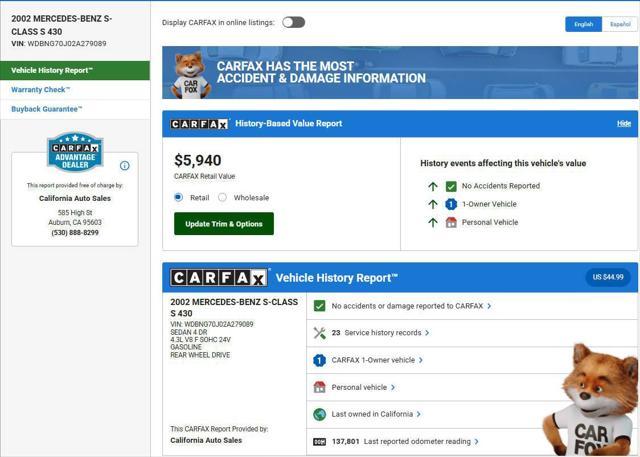640x457 pixels.
Task: Click the up arrow beside No Accidents Reported
Action: pos(433,186)
